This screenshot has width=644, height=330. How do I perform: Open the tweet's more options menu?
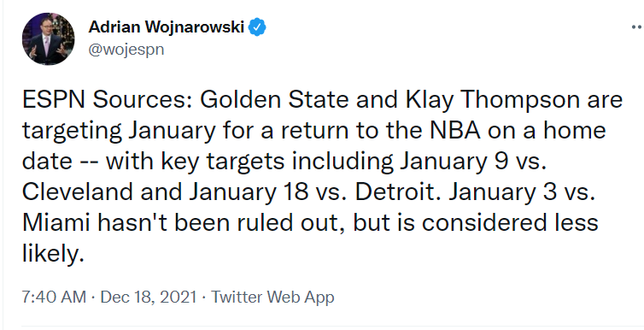click(x=637, y=27)
